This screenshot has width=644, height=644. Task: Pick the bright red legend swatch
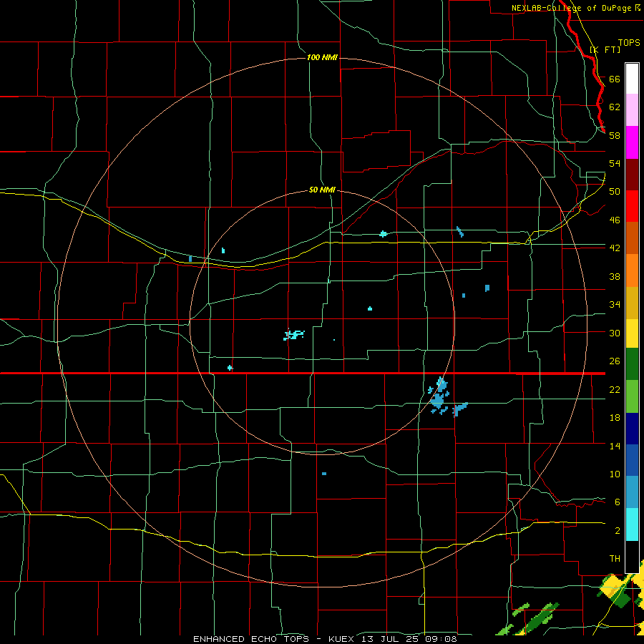[x=632, y=206]
